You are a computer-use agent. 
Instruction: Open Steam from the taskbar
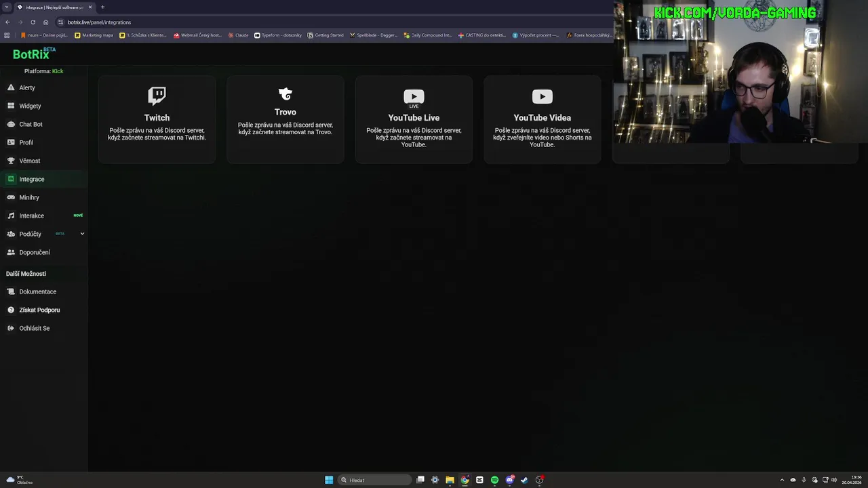524,480
